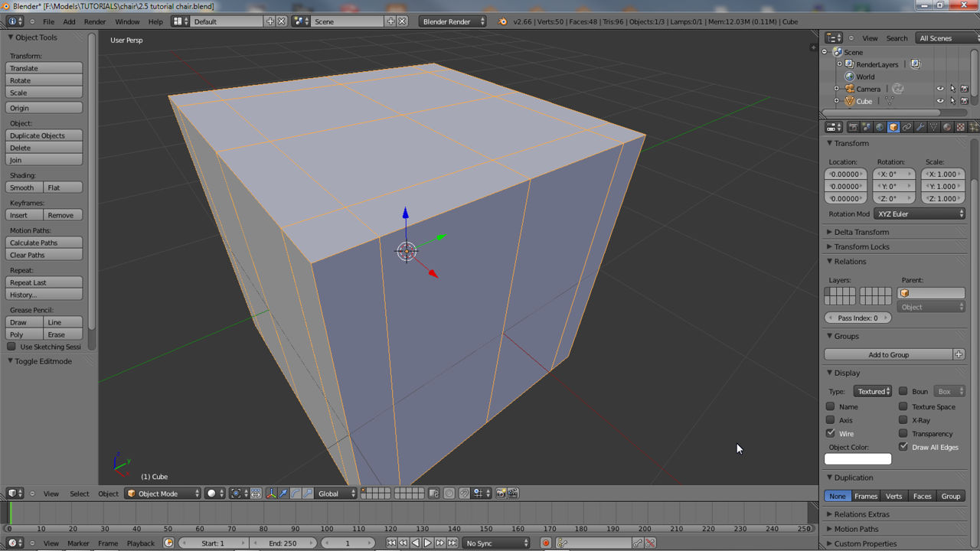Open Render properties with the camera icon

pos(853,127)
